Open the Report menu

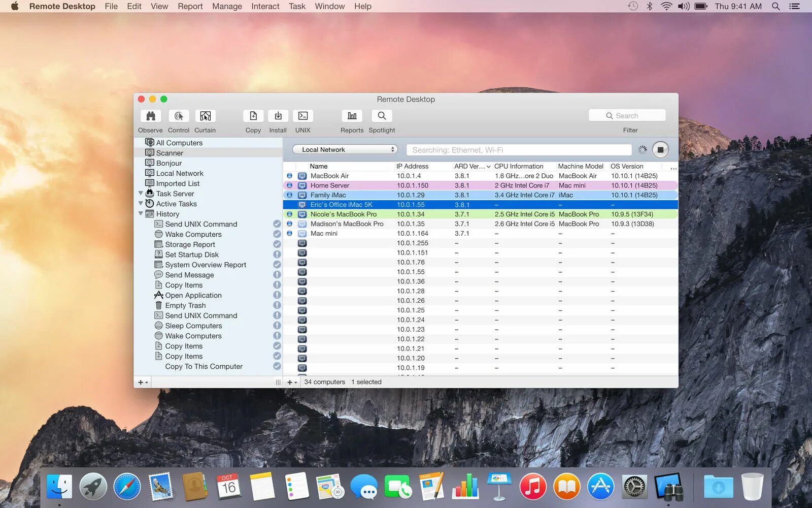click(190, 6)
